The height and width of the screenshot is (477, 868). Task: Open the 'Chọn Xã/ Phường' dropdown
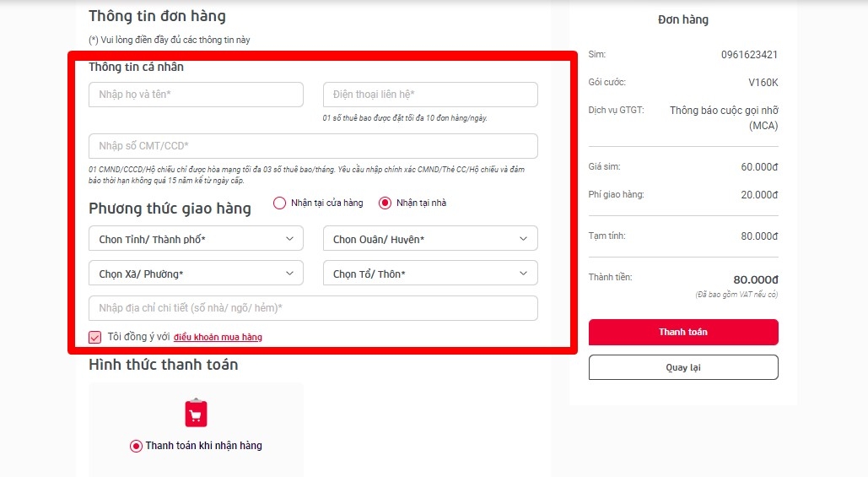pyautogui.click(x=196, y=274)
